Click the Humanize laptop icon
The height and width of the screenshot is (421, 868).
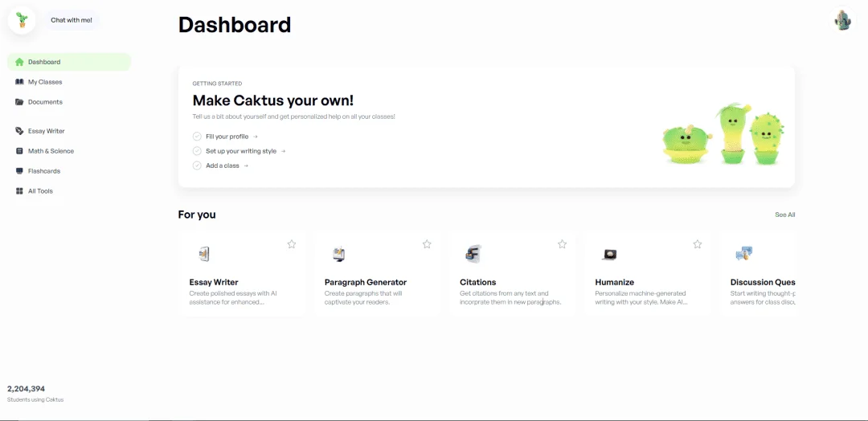[x=609, y=255]
